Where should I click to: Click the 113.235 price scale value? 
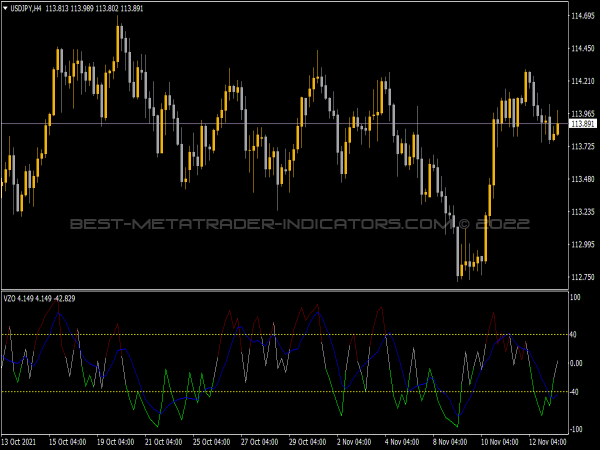582,212
